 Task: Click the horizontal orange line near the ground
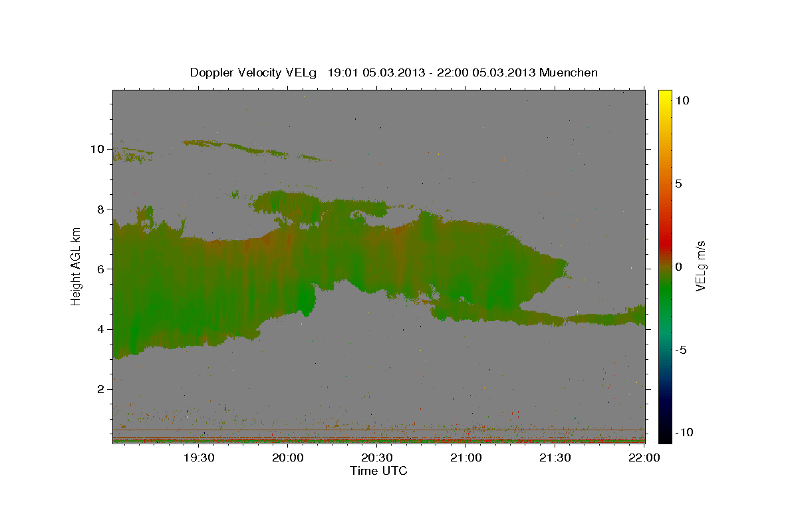379,430
